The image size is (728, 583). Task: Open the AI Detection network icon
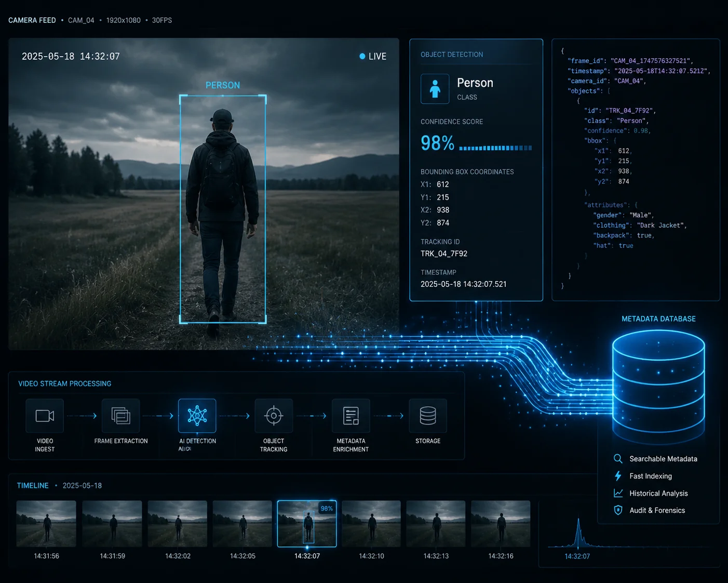[197, 416]
